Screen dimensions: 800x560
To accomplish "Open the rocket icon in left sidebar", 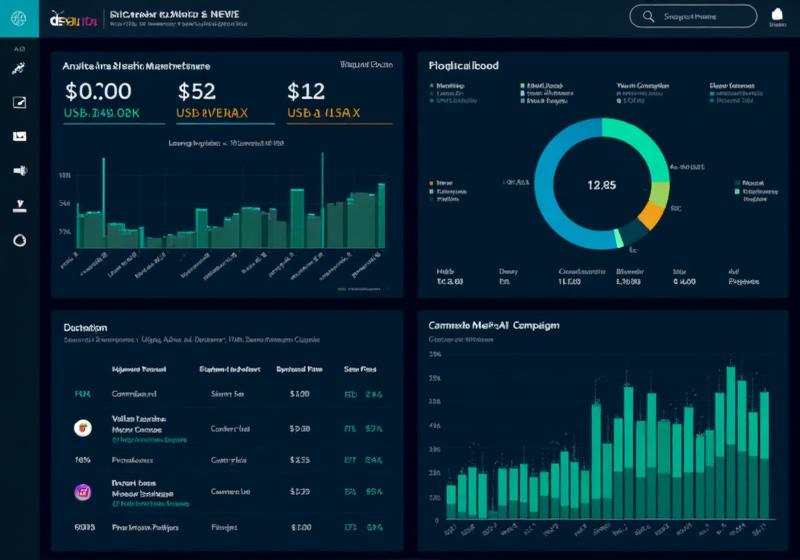I will (x=19, y=69).
